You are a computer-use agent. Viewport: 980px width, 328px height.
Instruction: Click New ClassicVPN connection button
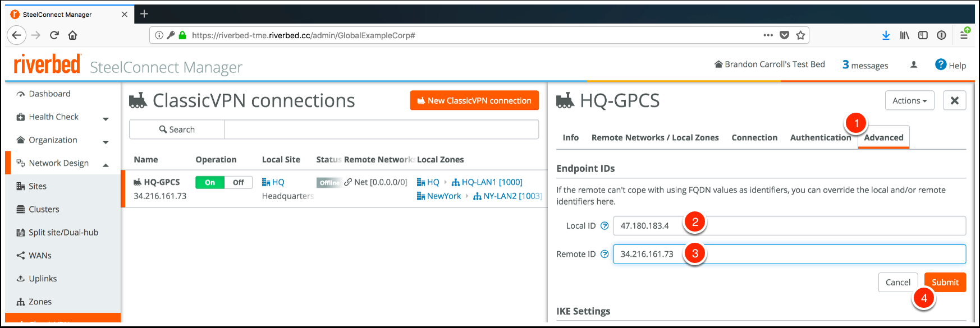click(474, 100)
